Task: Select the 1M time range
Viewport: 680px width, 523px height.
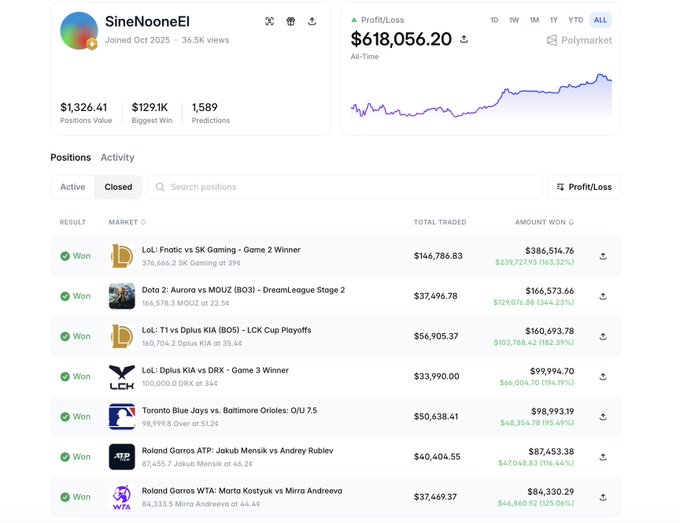Action: [x=534, y=20]
